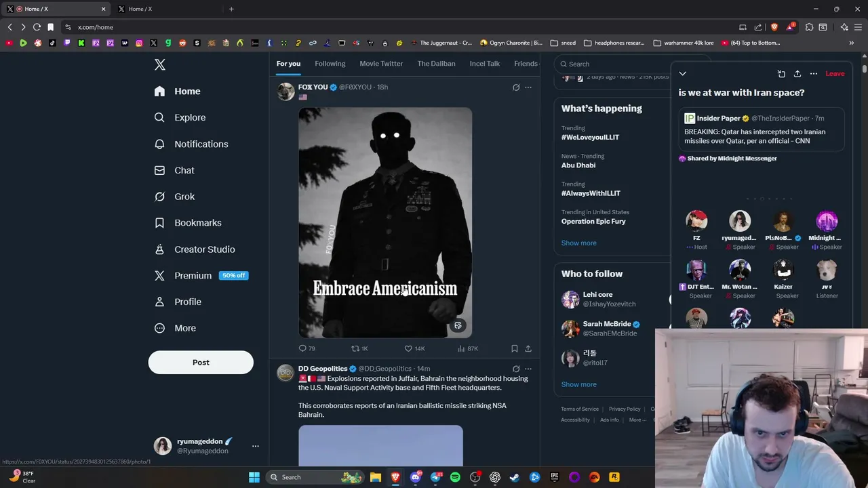Image resolution: width=868 pixels, height=488 pixels.
Task: Like the FOX YOU post
Action: [414, 348]
